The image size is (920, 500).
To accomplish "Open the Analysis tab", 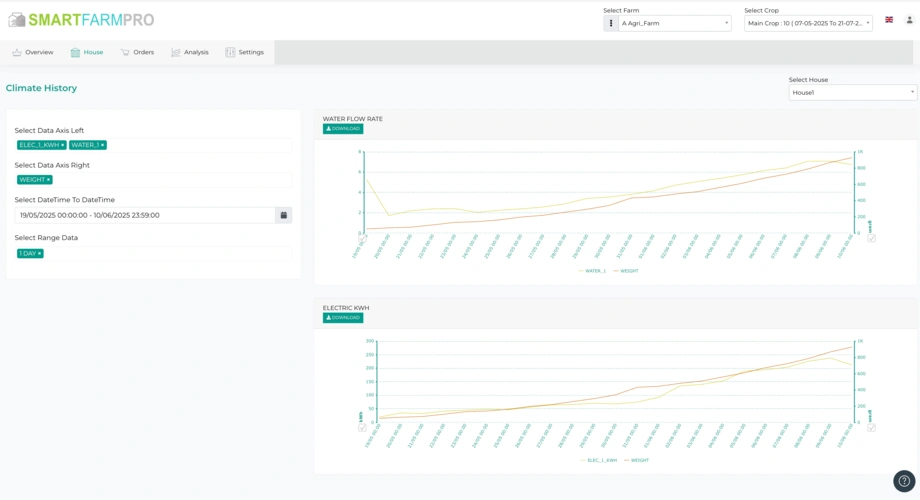I will 190,52.
